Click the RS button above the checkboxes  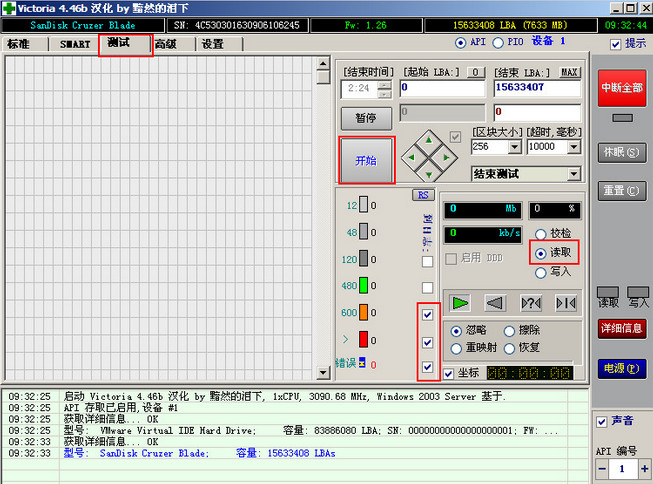point(422,195)
